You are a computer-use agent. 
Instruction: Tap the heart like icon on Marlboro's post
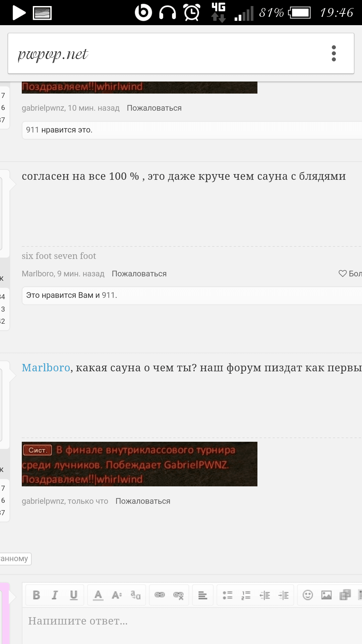(x=343, y=273)
